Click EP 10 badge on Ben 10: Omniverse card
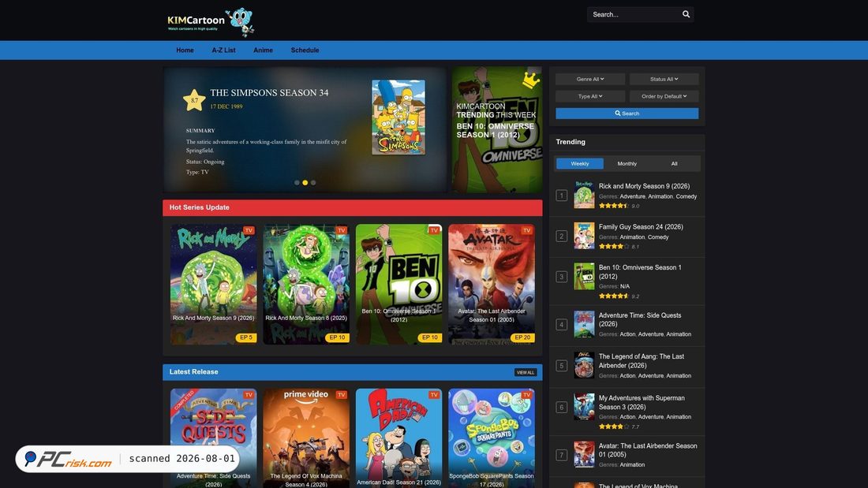This screenshot has width=868, height=488. point(429,337)
